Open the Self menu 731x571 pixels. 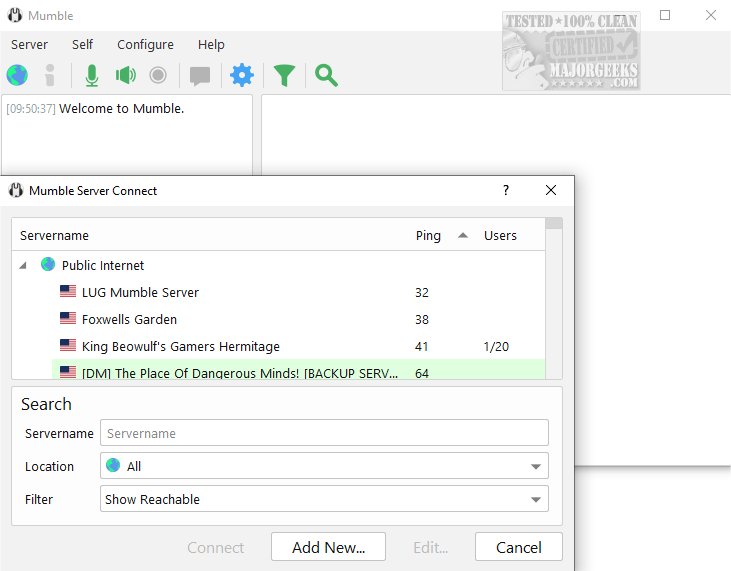(83, 45)
